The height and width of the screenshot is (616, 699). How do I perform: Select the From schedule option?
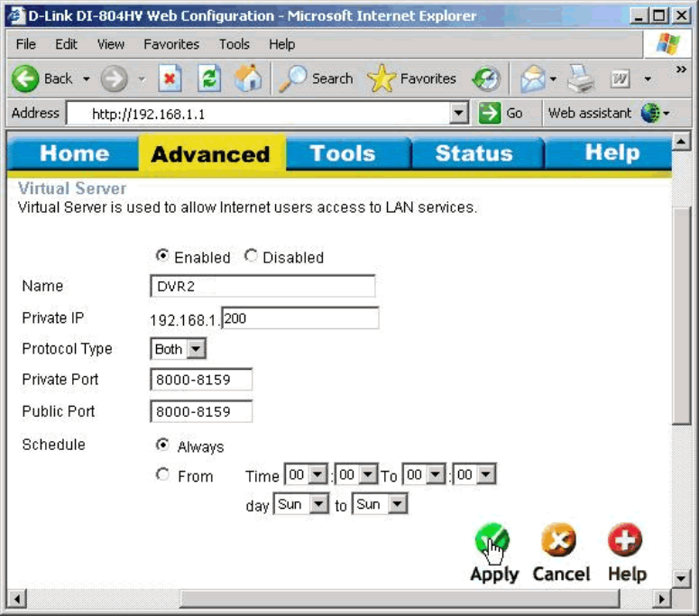[x=162, y=474]
